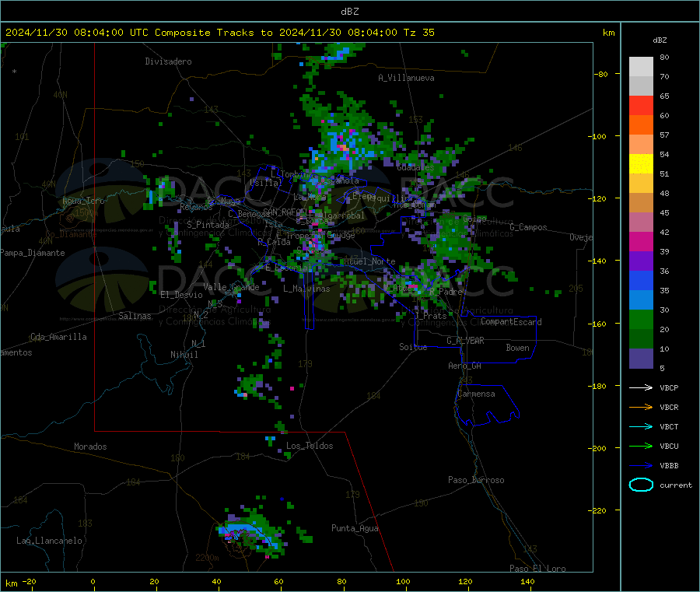700x592 pixels.
Task: Click the R_Padre map label
Action: 446,292
